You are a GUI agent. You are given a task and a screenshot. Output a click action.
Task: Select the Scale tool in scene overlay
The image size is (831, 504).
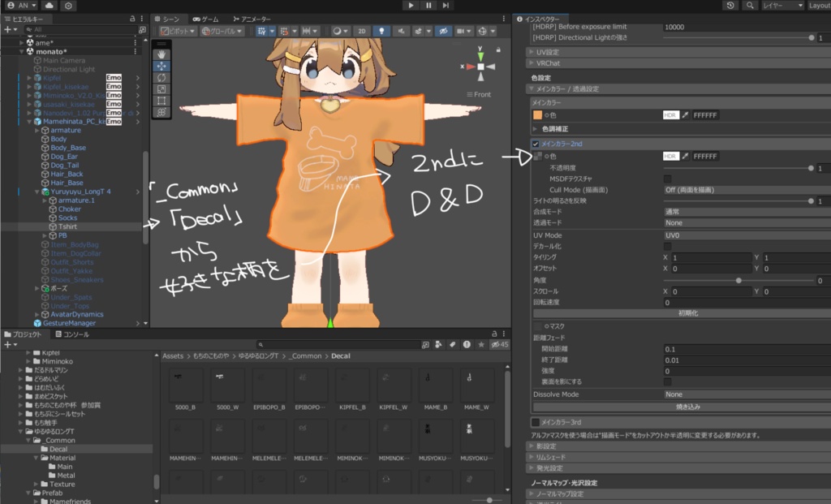161,89
